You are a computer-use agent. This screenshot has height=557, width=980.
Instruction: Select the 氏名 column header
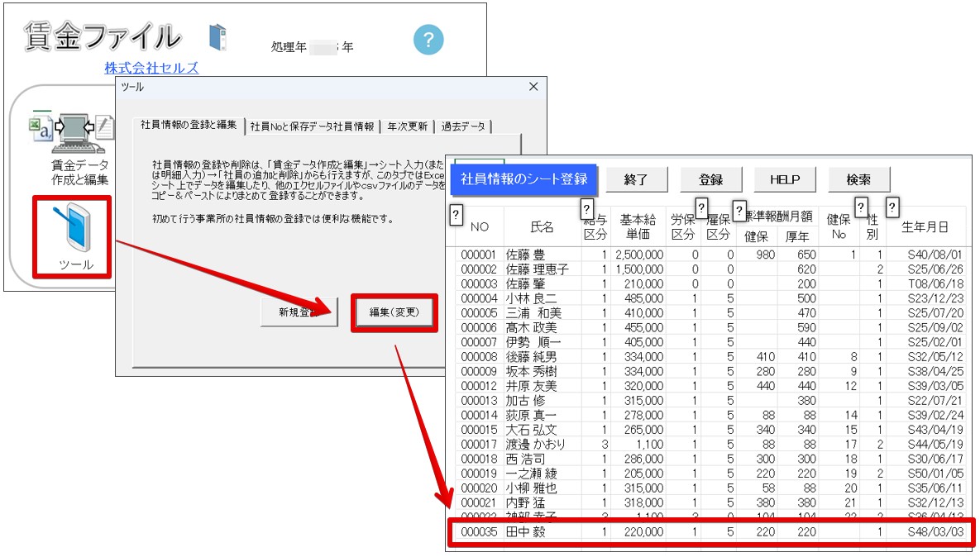point(542,226)
